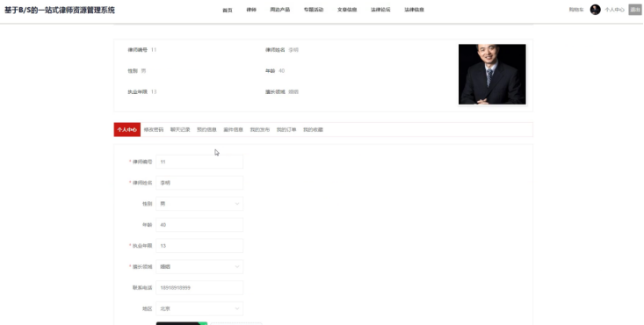Viewport: 644px width, 325px height.
Task: Click the 律师姓名 input field
Action: (199, 183)
